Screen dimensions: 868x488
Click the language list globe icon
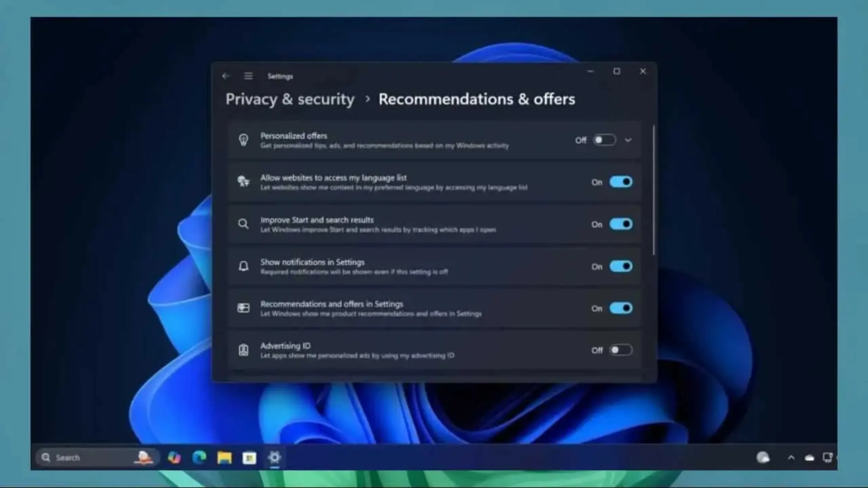(243, 181)
